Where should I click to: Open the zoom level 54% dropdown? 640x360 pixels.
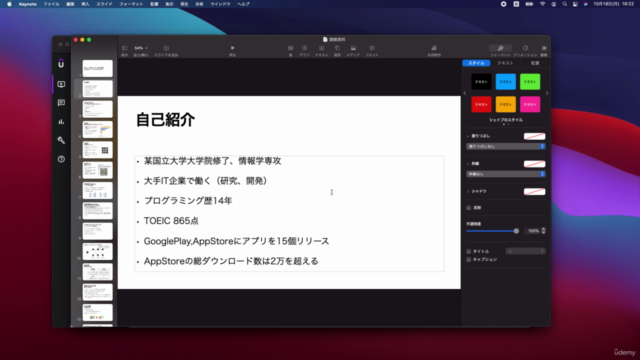[141, 48]
